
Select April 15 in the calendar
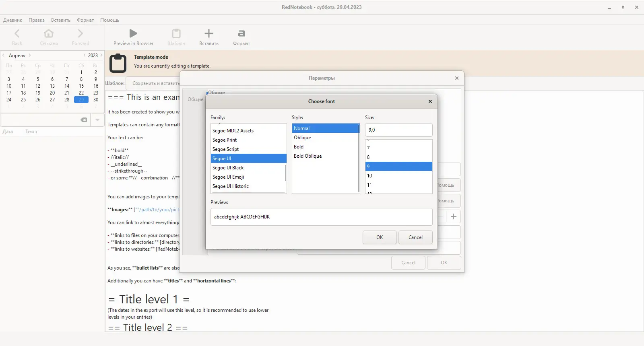tap(81, 86)
